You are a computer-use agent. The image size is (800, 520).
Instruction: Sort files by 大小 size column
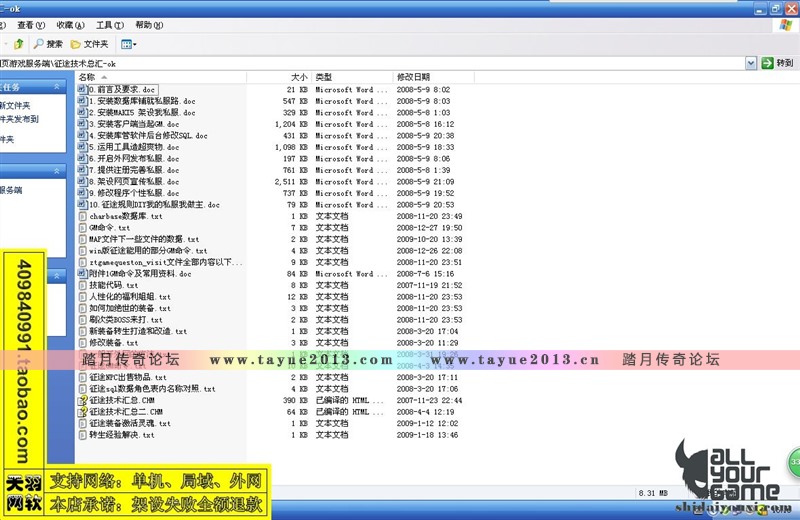[298, 77]
